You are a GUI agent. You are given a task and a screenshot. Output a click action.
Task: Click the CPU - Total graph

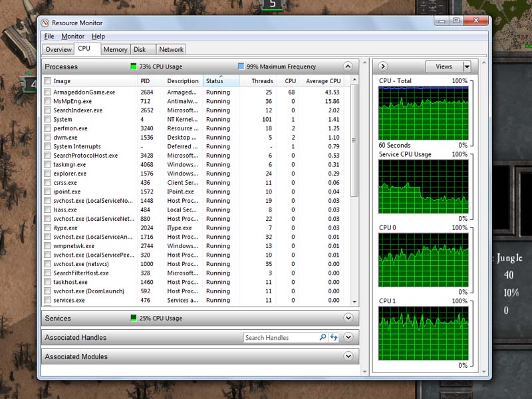[424, 113]
